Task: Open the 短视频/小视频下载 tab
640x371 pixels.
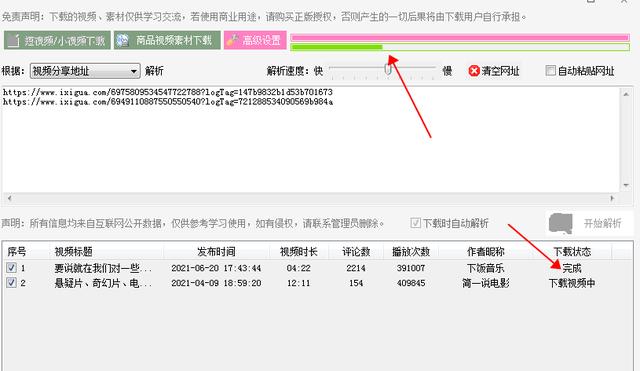Action: tap(57, 40)
